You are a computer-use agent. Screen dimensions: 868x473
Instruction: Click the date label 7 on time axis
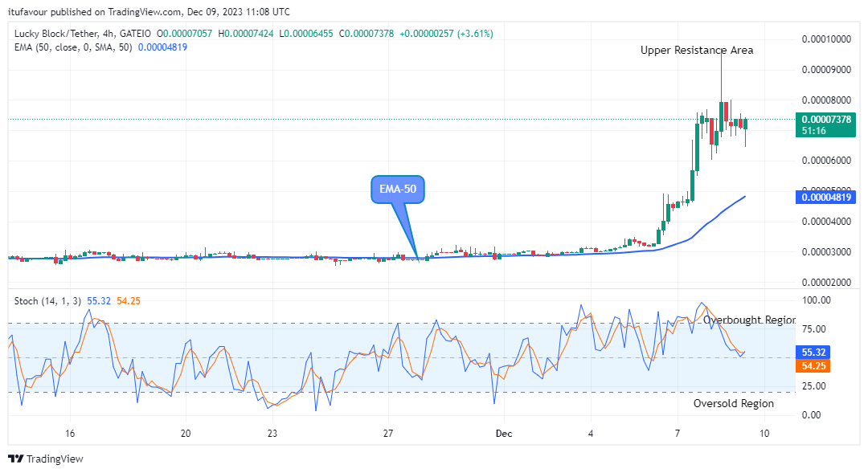click(678, 433)
